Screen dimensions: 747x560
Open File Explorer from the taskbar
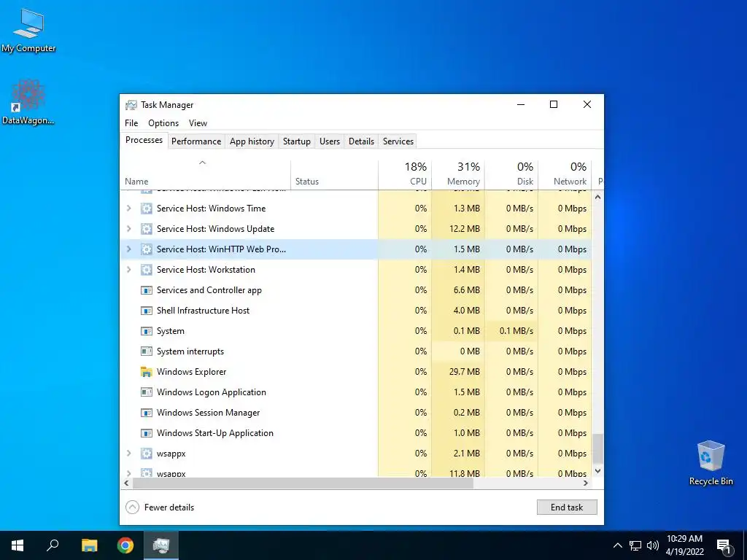click(x=89, y=545)
